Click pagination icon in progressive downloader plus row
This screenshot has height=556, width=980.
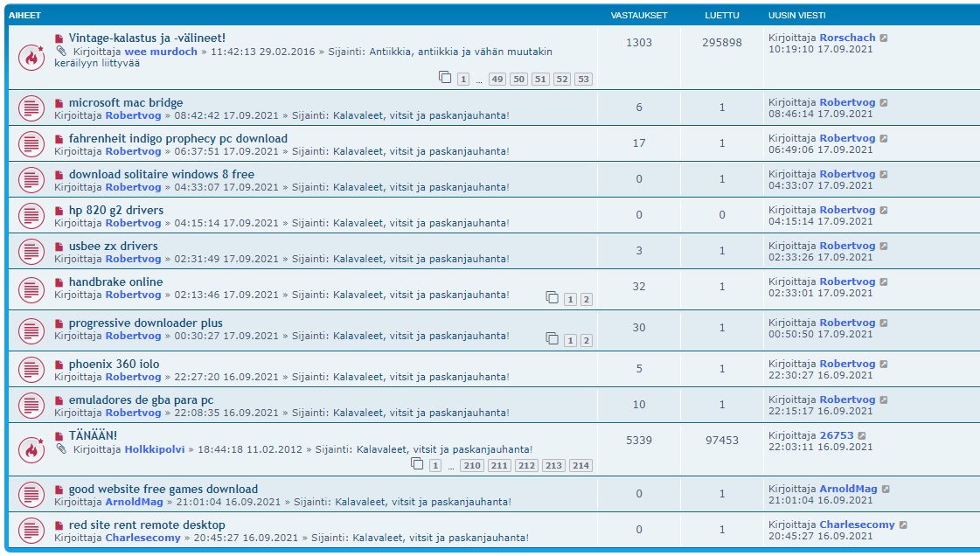(x=552, y=338)
